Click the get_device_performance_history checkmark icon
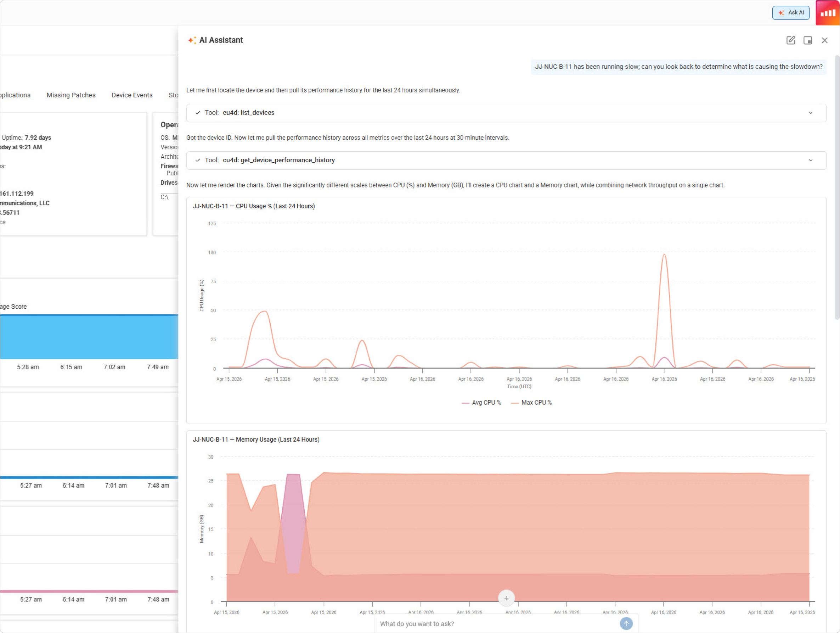840x633 pixels. click(x=197, y=160)
